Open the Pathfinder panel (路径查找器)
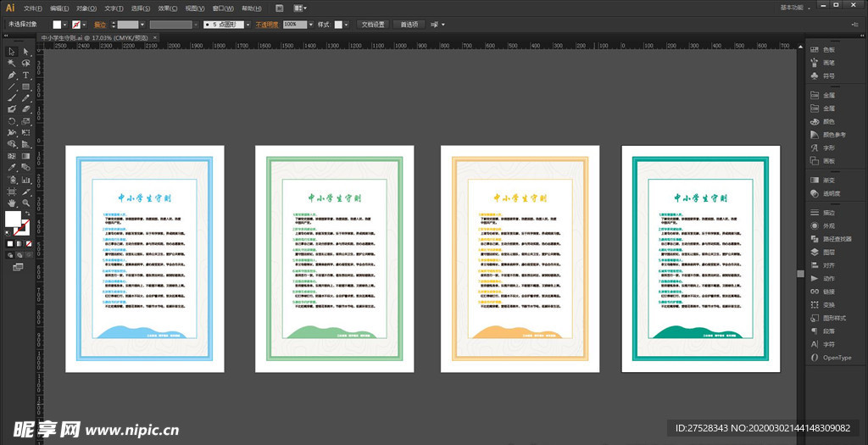 tap(837, 239)
